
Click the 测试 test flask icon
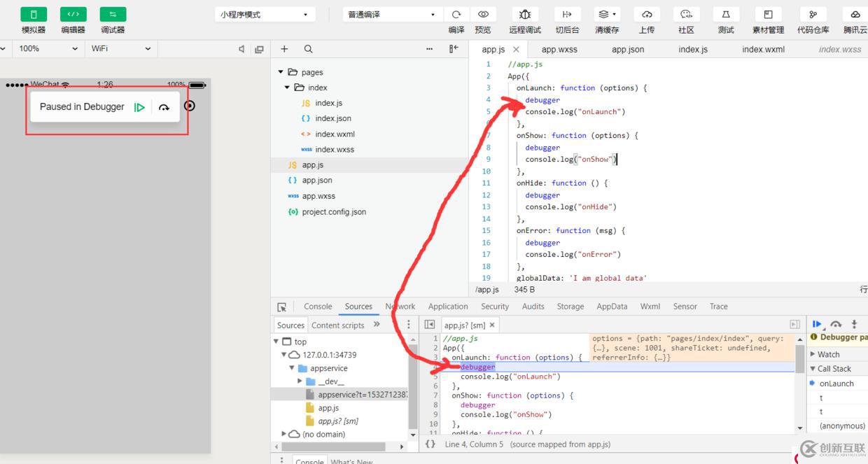click(x=726, y=14)
